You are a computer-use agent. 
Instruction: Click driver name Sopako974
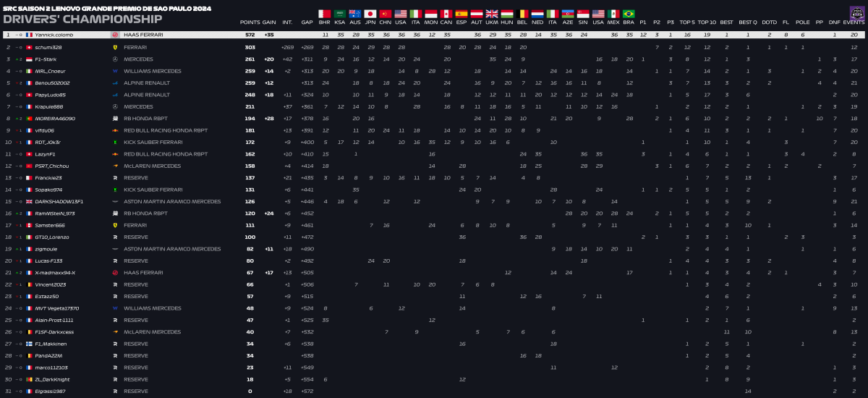pos(48,190)
